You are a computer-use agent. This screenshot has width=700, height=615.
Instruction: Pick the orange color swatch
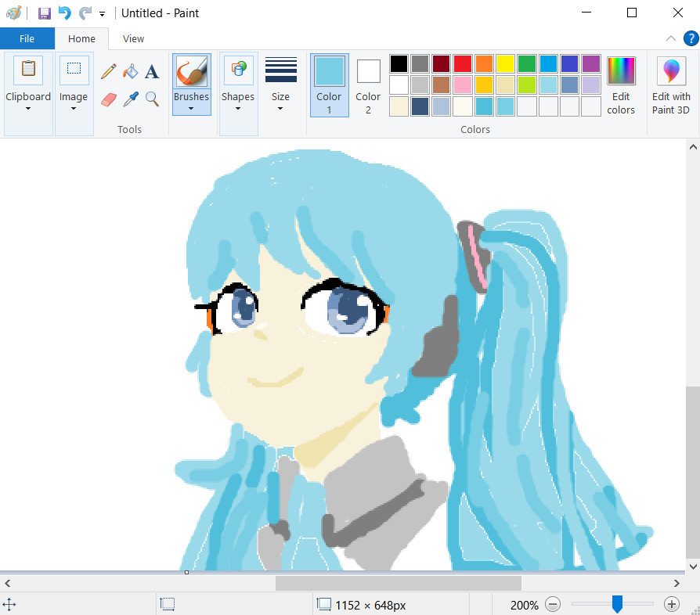[x=484, y=63]
